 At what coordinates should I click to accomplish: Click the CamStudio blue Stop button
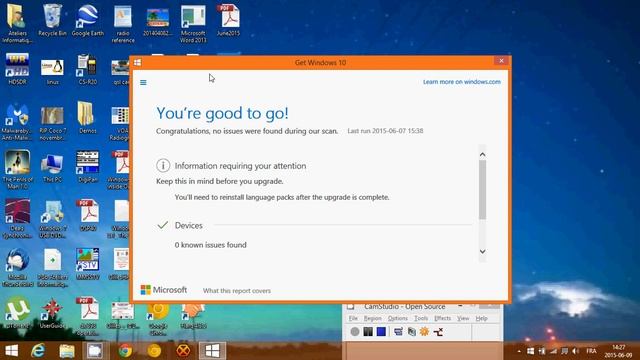[x=381, y=331]
